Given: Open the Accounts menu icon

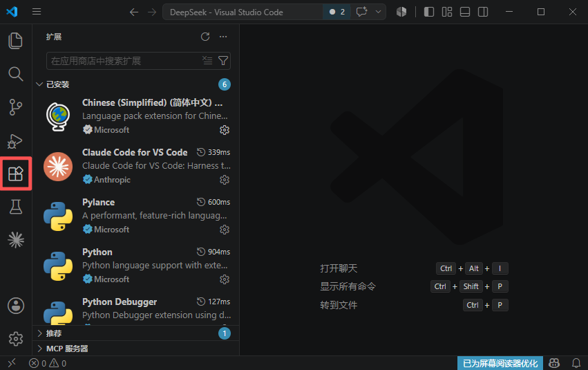Looking at the screenshot, I should (x=16, y=306).
